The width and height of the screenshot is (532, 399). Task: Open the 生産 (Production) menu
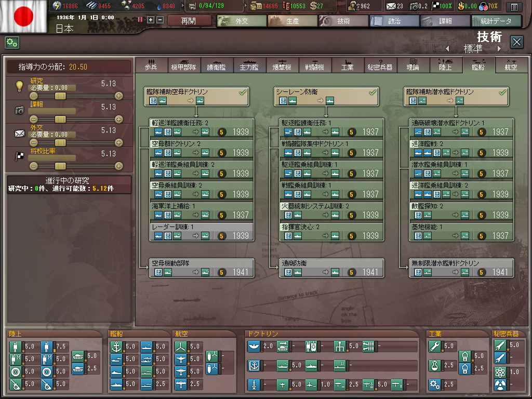click(x=292, y=21)
